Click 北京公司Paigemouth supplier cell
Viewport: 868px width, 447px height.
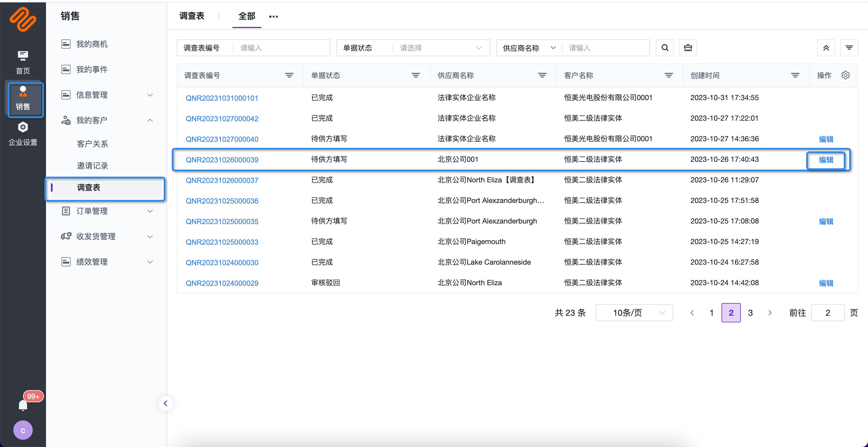[472, 241]
